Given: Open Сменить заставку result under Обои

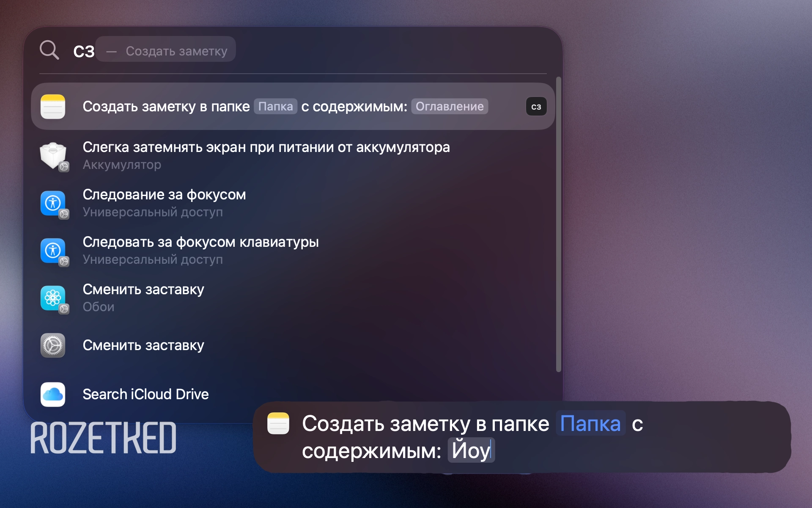Looking at the screenshot, I should pos(293,298).
